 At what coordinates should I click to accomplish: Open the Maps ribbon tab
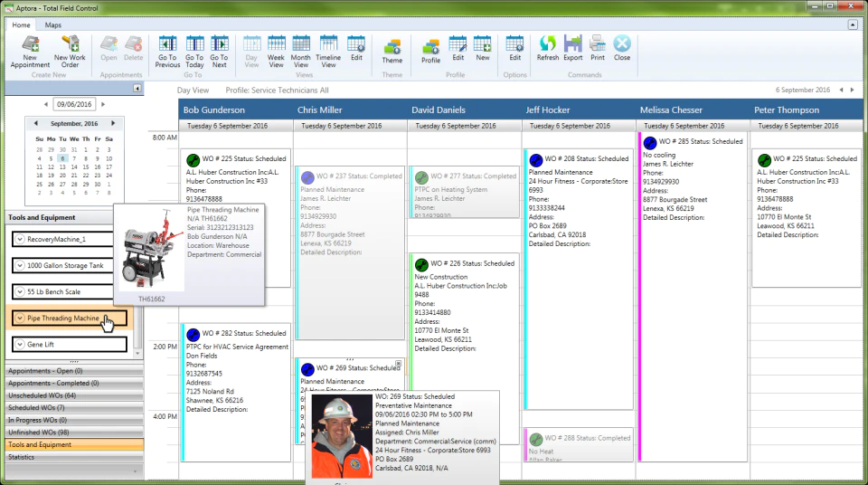click(x=53, y=25)
